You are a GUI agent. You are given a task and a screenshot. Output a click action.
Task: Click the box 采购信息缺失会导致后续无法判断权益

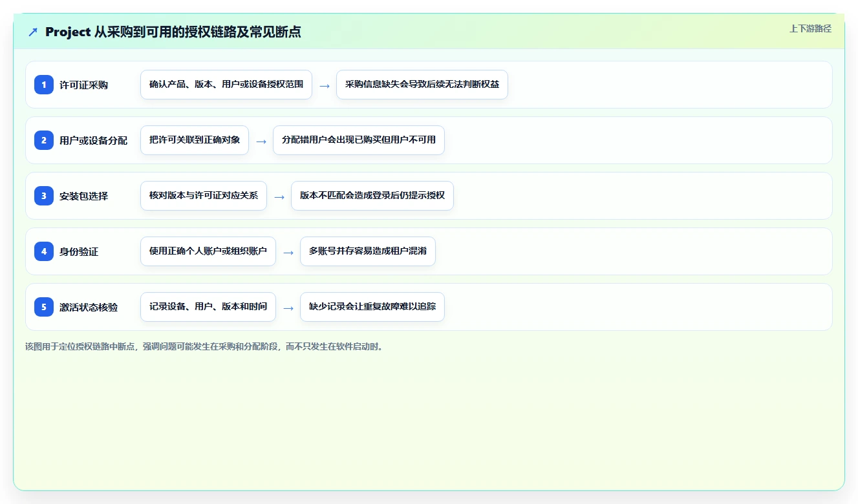(x=422, y=85)
